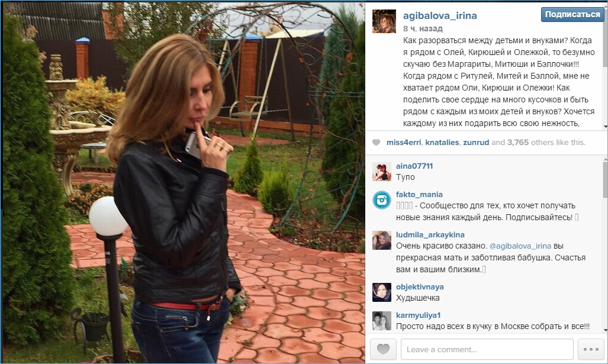
Task: Click caption scrollbar down arrow
Action: tap(605, 127)
